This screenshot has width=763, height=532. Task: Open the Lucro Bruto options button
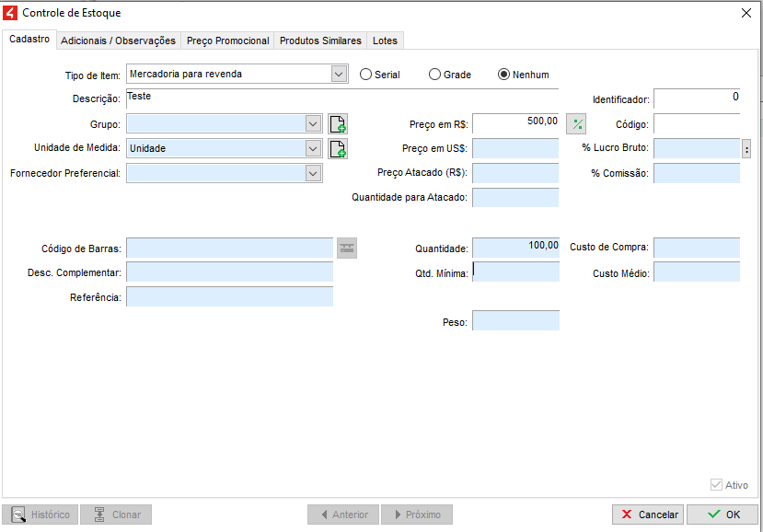746,148
